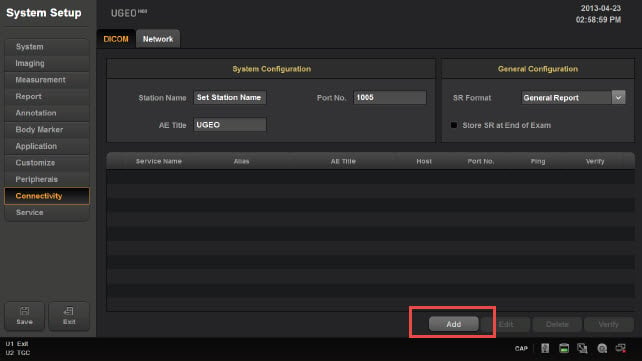Click the General Report combo box value
642x361 pixels.
[567, 97]
